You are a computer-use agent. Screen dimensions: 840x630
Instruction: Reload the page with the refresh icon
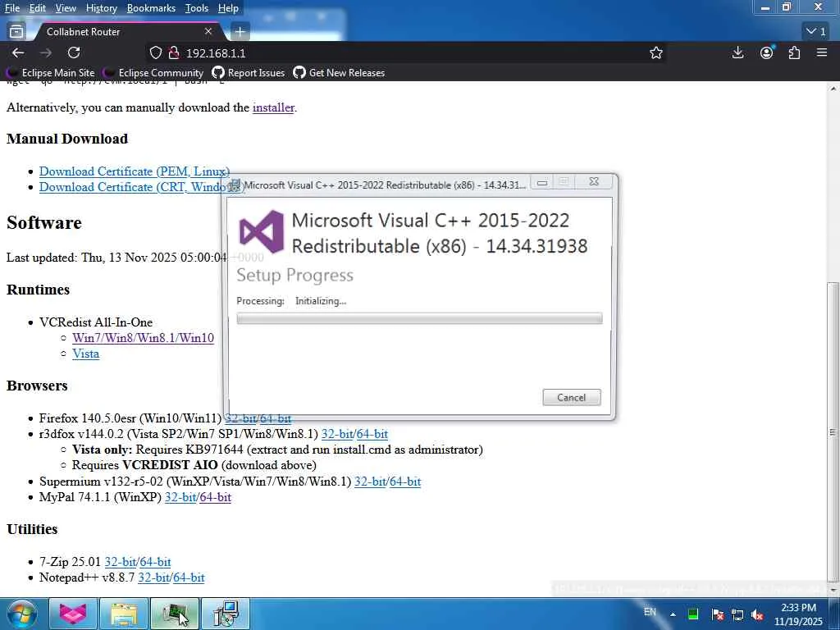point(74,53)
